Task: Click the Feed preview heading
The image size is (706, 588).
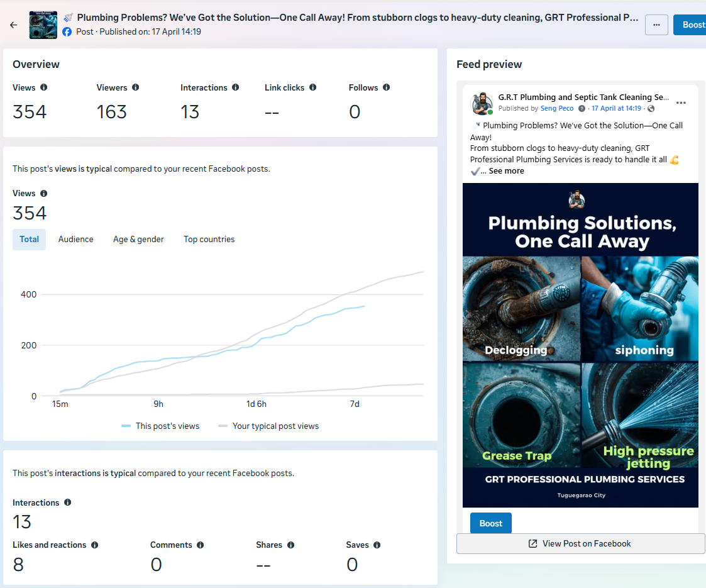Action: pos(490,64)
